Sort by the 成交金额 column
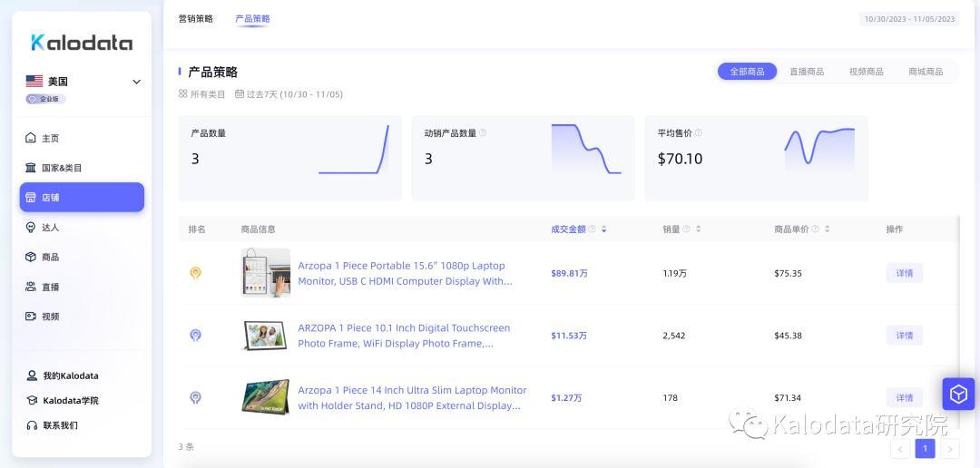 point(603,229)
